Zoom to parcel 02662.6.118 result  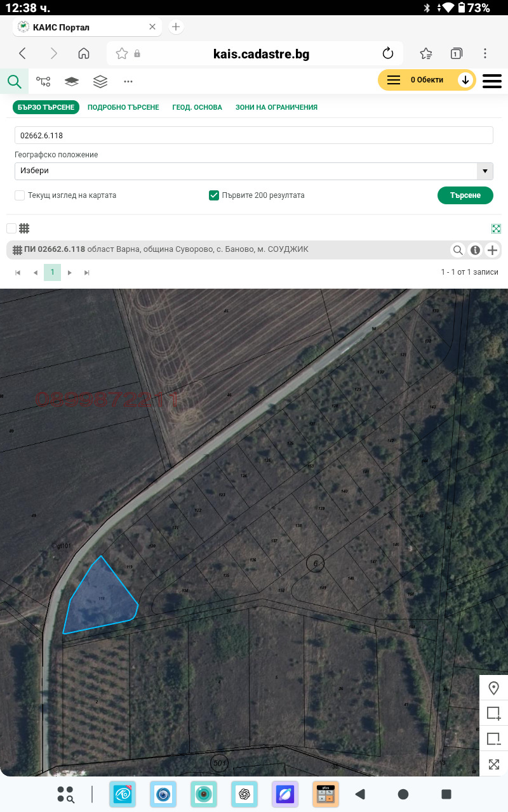(x=457, y=250)
